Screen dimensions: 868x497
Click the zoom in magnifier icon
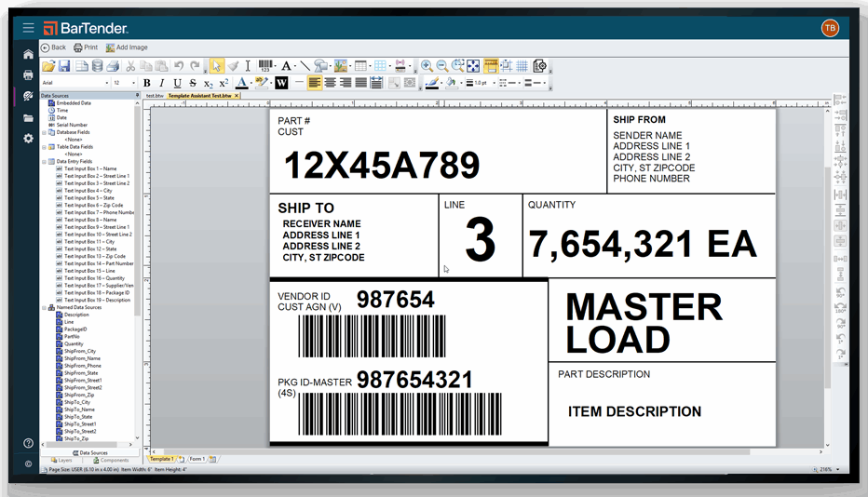click(x=426, y=66)
